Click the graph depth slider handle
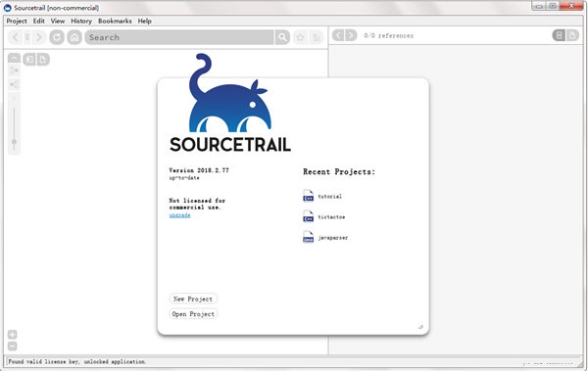 click(x=15, y=142)
